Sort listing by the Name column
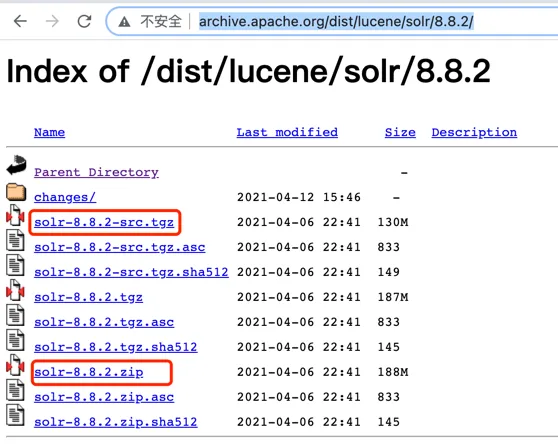 tap(49, 132)
